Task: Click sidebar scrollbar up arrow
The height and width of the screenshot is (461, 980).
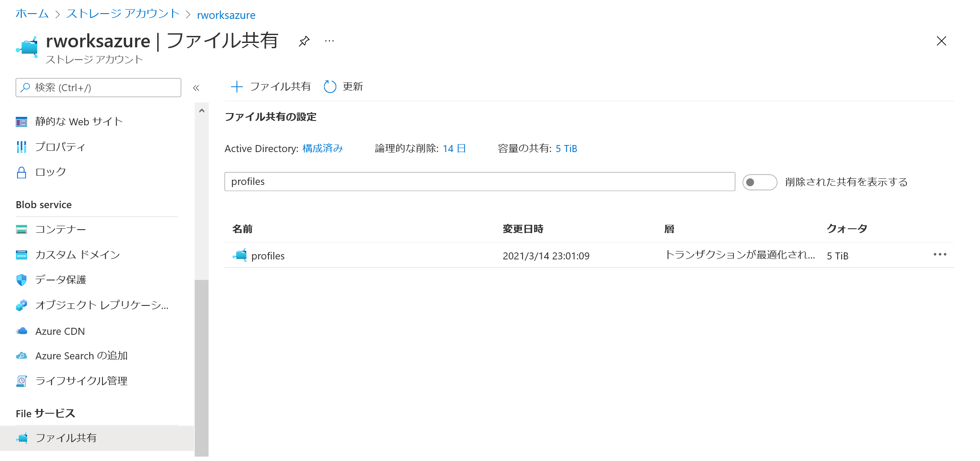Action: [x=201, y=111]
